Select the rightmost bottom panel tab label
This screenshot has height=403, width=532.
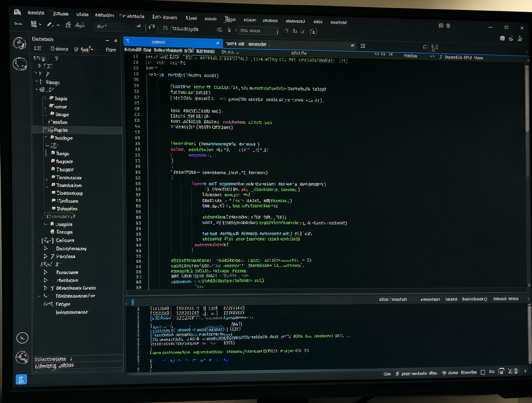(505, 299)
